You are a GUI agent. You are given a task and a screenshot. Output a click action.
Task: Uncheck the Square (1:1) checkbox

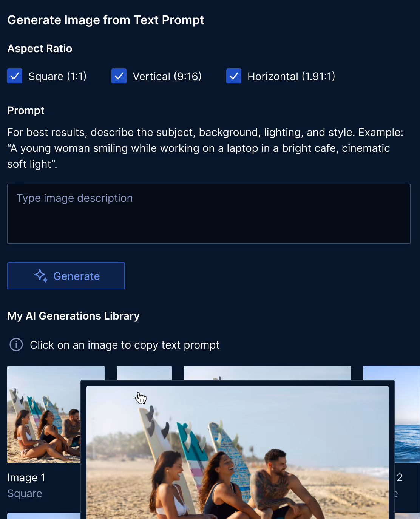pos(15,76)
